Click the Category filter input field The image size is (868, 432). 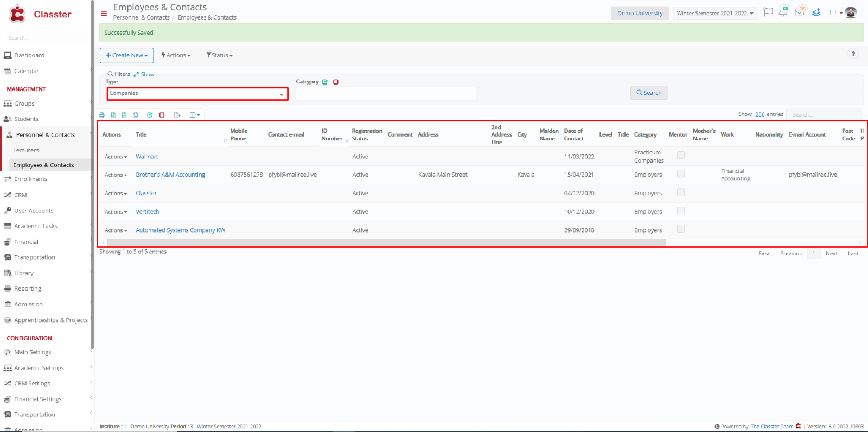point(386,94)
